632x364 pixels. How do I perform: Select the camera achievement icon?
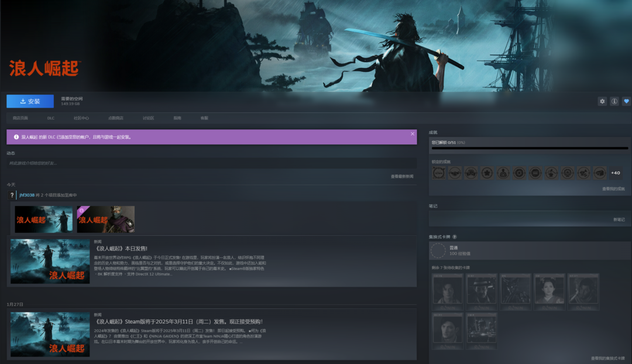[600, 173]
